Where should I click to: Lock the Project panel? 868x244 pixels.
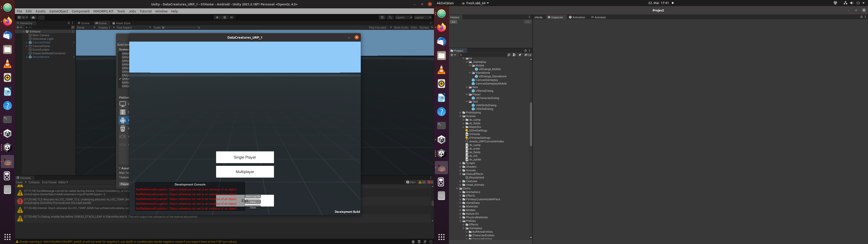tap(525, 51)
